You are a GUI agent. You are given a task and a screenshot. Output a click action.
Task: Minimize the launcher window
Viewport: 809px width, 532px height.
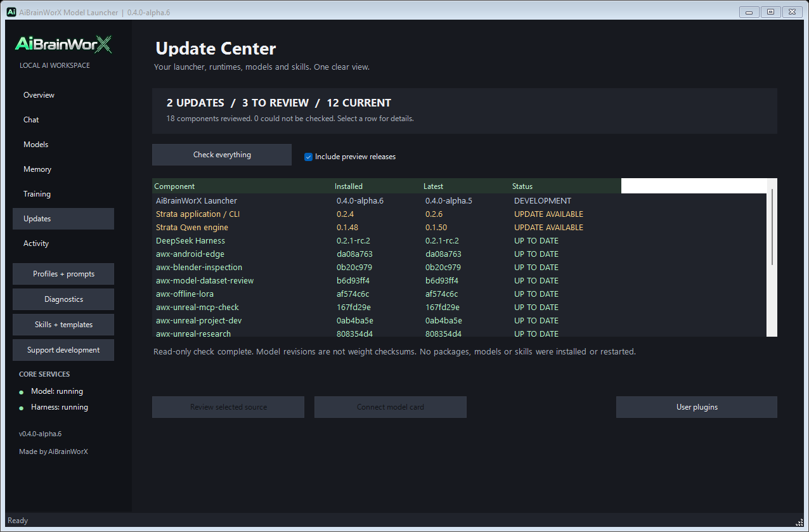point(749,12)
